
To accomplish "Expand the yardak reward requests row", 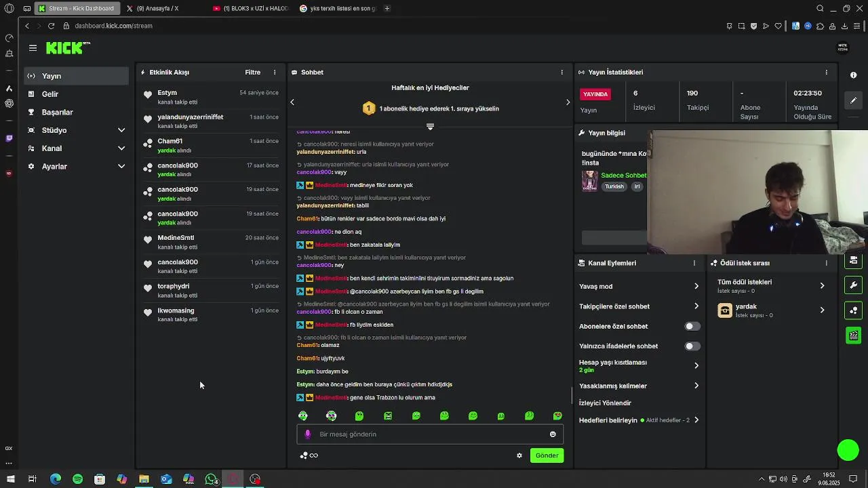I will pos(772,310).
